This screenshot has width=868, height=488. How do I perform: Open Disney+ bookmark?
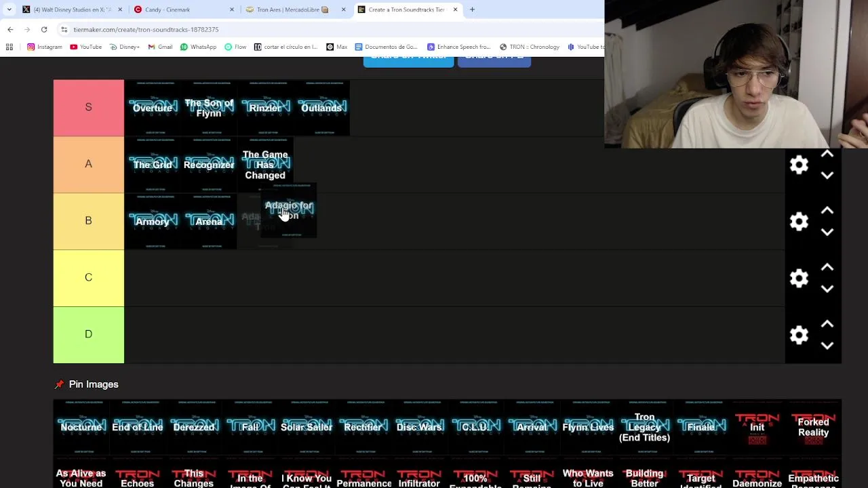[x=124, y=47]
